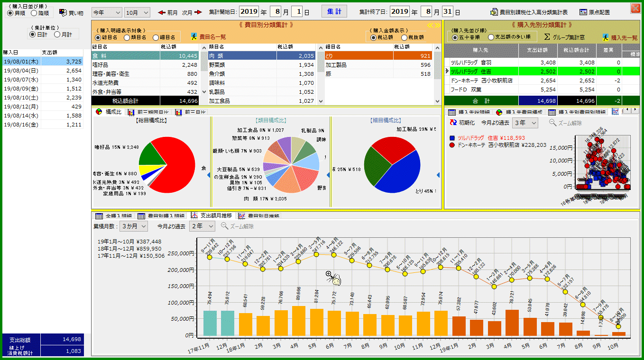This screenshot has height=360, width=644.
Task: Open 費目別課税仕入高分類集計表 report
Action: pyautogui.click(x=495, y=12)
